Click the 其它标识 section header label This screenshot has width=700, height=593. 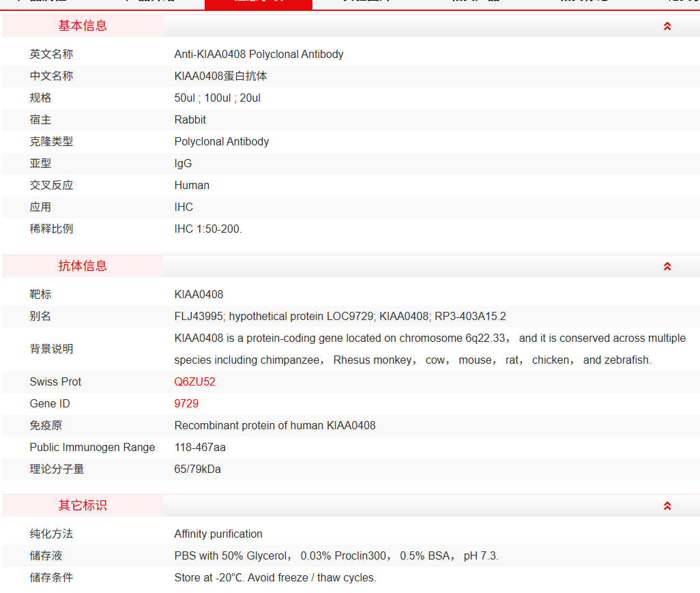(x=83, y=506)
